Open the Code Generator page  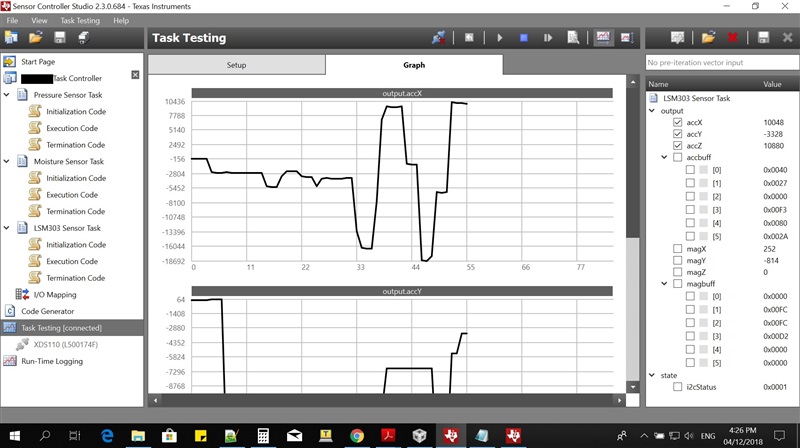coord(47,311)
